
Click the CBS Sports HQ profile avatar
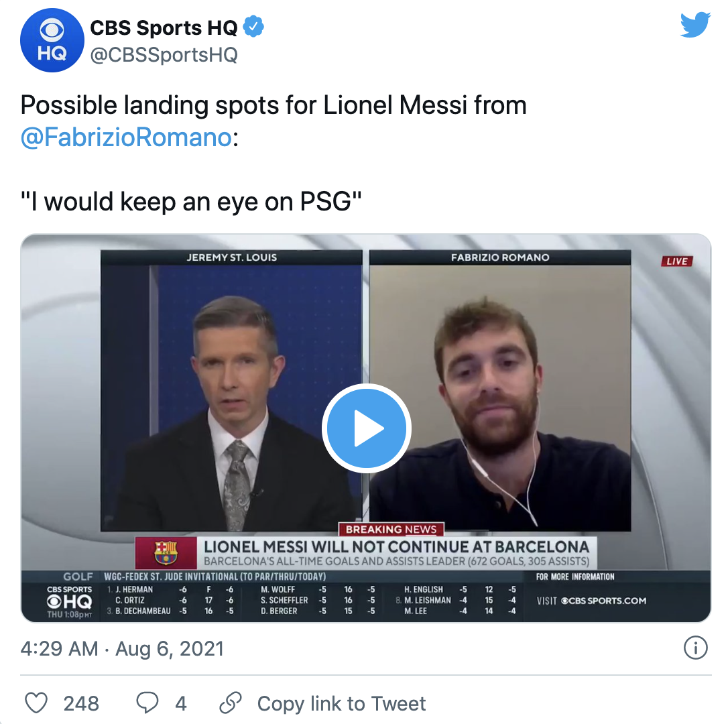coord(52,40)
